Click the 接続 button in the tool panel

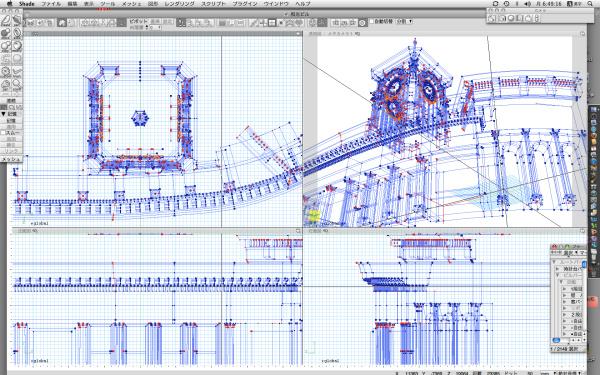11,101
